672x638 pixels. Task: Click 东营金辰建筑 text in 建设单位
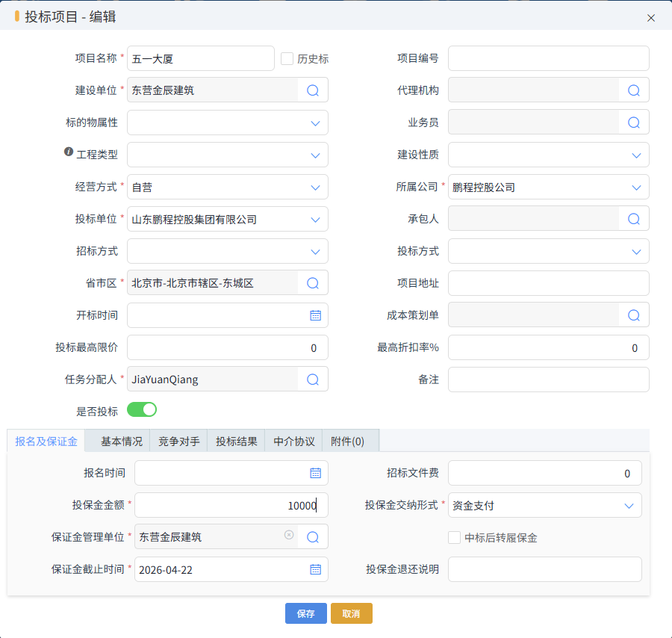[x=163, y=90]
